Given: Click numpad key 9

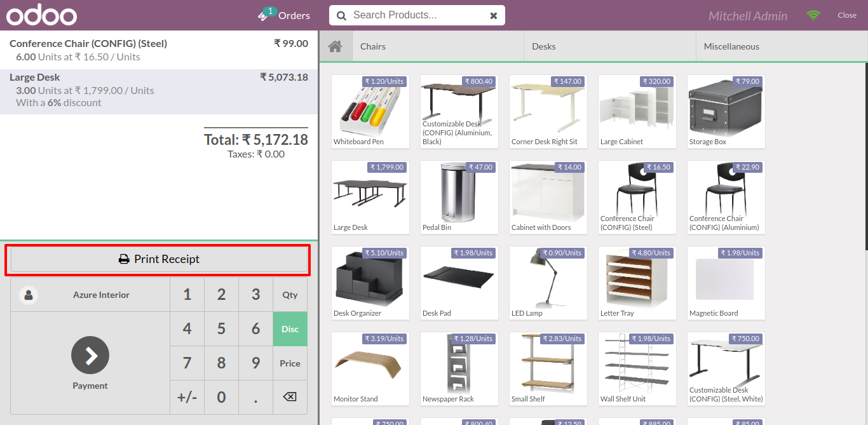Looking at the screenshot, I should tap(255, 363).
